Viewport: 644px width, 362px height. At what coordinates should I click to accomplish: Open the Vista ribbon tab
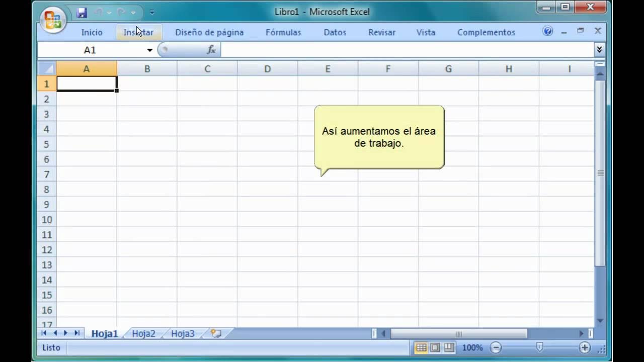pyautogui.click(x=426, y=32)
